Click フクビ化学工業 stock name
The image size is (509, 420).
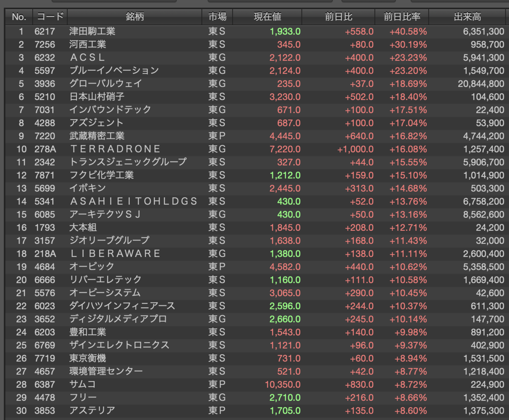[101, 175]
